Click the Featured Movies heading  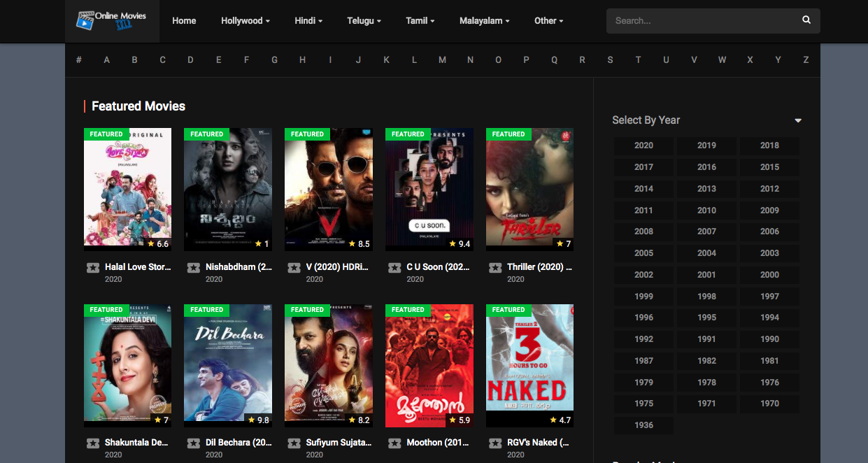pyautogui.click(x=138, y=106)
